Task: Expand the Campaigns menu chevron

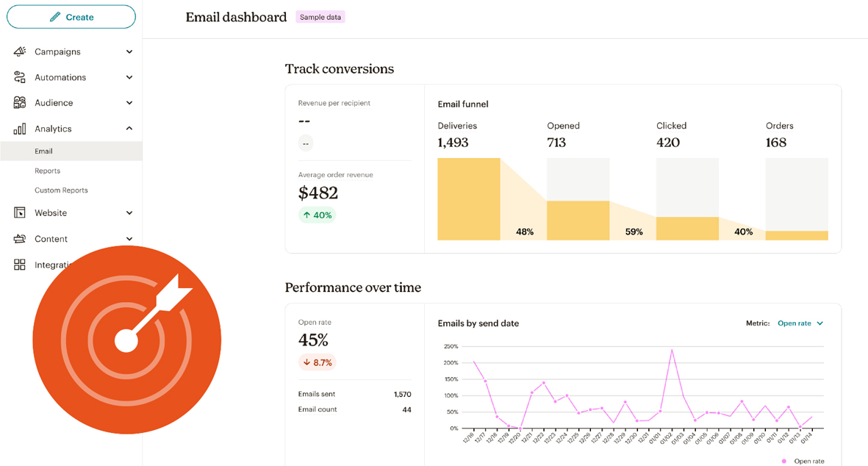Action: click(129, 51)
